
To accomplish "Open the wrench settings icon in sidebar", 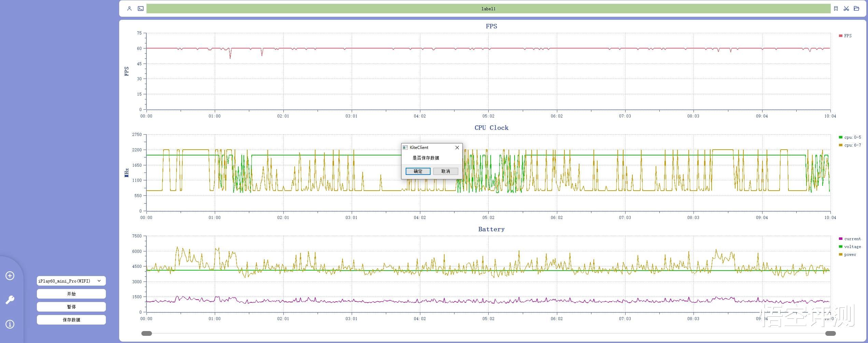I will click(x=10, y=300).
